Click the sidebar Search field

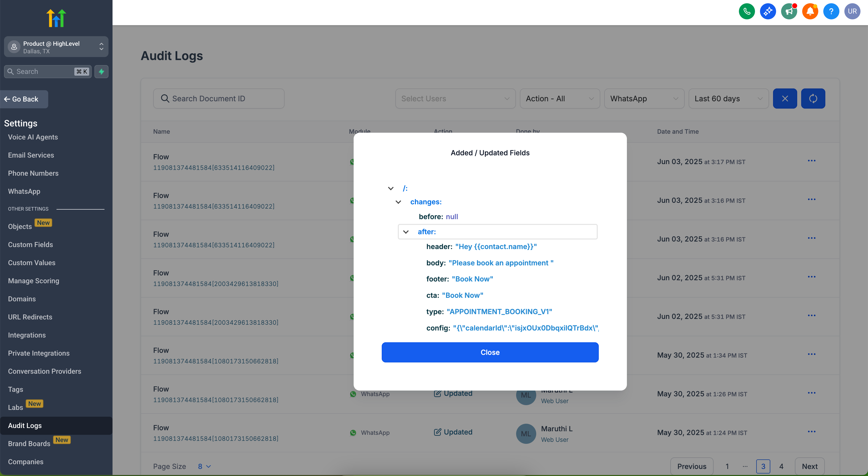(x=47, y=71)
